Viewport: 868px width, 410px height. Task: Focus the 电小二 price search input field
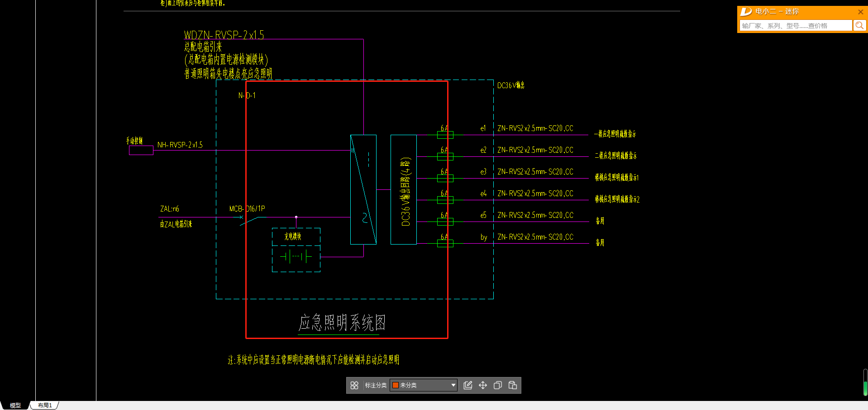pos(796,25)
